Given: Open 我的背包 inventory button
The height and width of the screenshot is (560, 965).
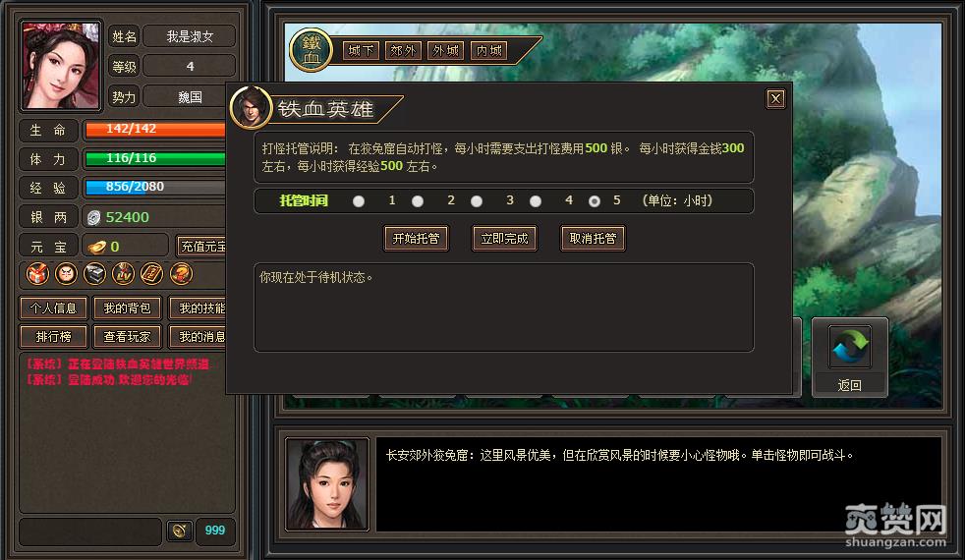Looking at the screenshot, I should tap(127, 308).
